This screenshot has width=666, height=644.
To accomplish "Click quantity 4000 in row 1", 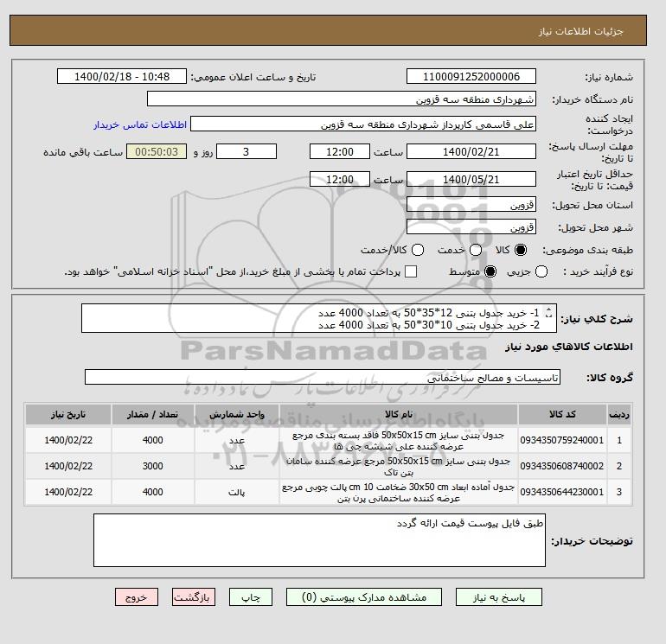I will click(x=153, y=440).
